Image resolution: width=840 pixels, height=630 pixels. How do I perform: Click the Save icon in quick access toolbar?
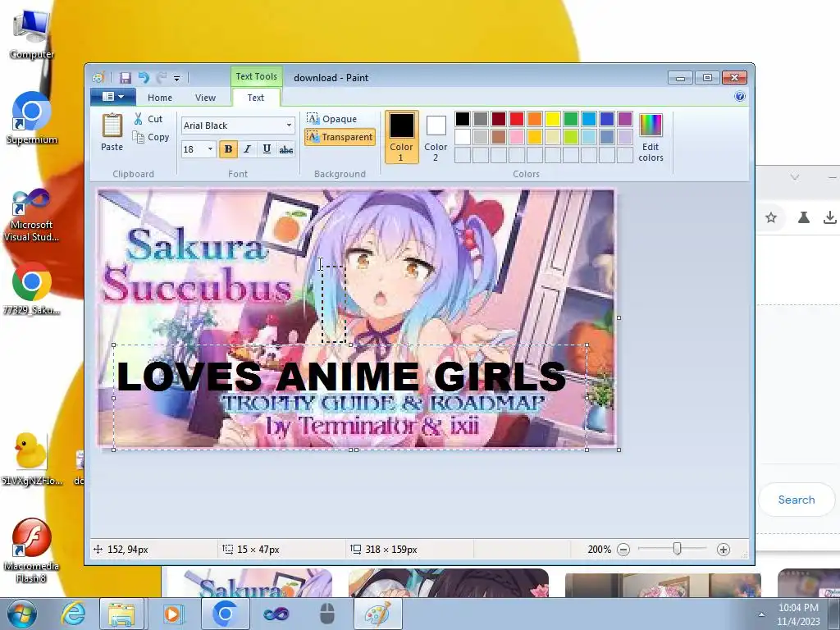(x=126, y=78)
